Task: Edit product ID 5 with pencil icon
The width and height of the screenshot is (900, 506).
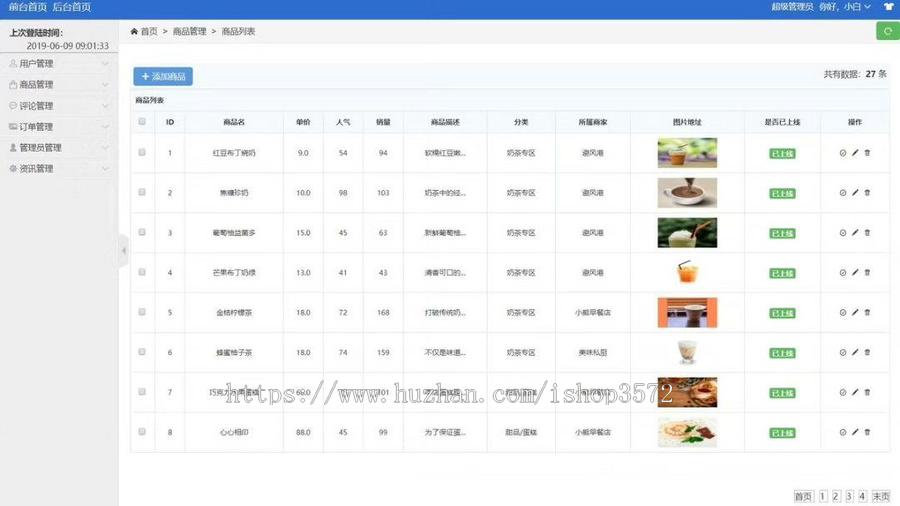Action: [x=855, y=313]
